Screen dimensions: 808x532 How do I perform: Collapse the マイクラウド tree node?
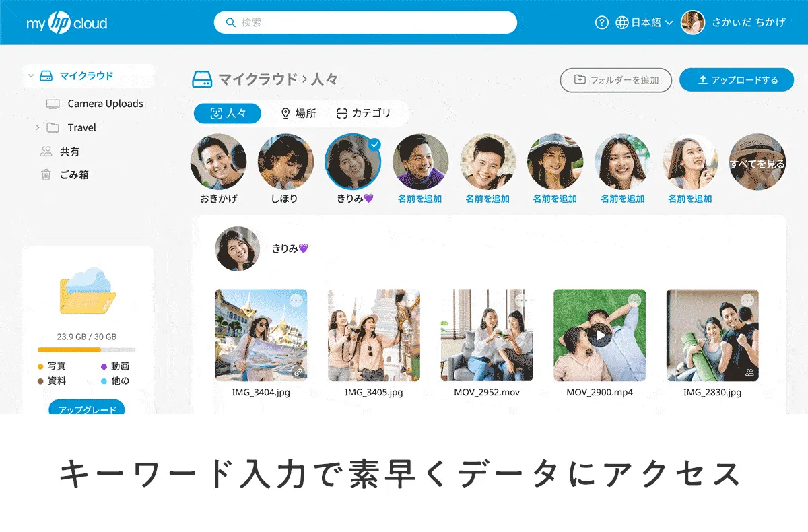tap(30, 76)
